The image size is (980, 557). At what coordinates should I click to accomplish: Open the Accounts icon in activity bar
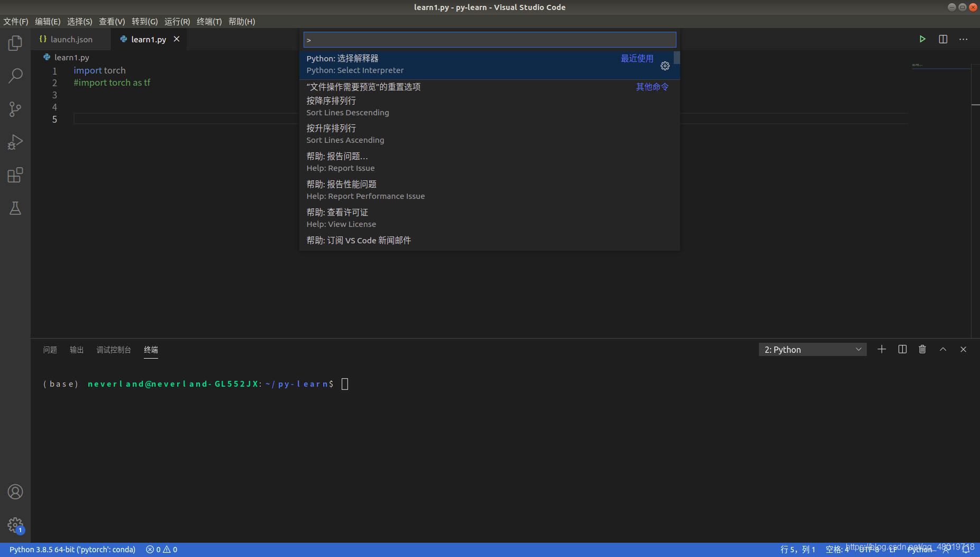[15, 492]
